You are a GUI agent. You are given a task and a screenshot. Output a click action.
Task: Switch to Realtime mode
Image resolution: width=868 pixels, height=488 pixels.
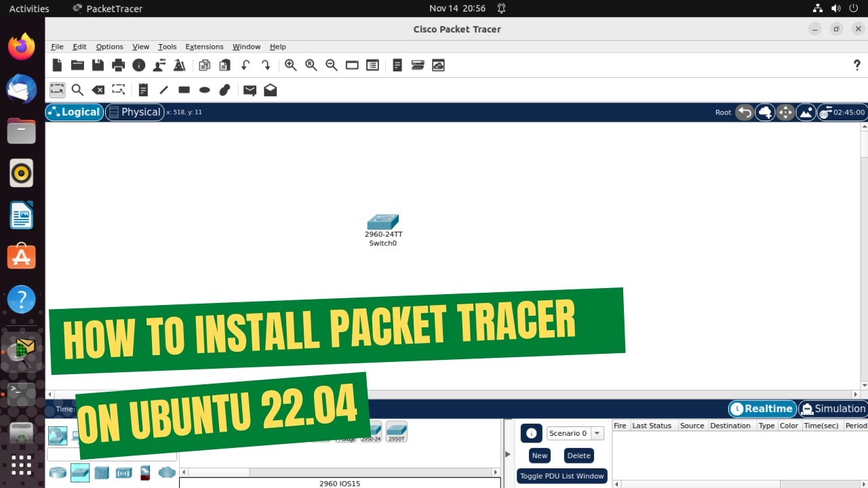click(x=762, y=409)
